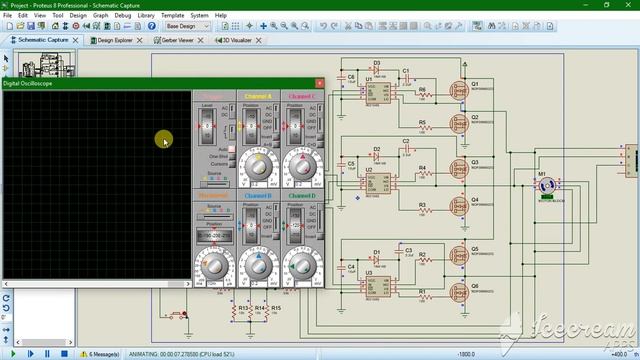This screenshot has width=640, height=360.
Task: Zoom to area with the last magnifier icon
Action: click(305, 26)
